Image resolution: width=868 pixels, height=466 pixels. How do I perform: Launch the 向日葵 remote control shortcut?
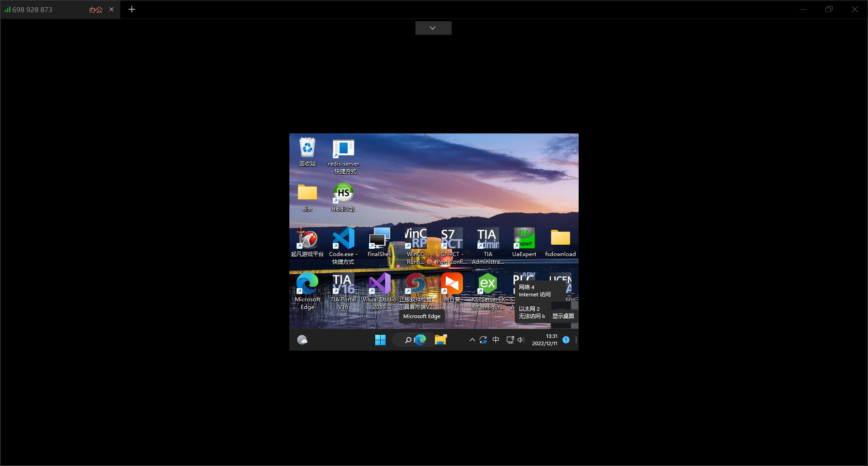(x=452, y=288)
